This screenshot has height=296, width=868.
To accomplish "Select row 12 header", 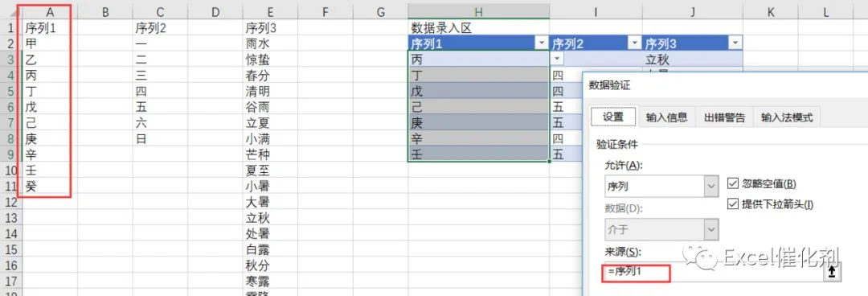I will (x=10, y=202).
